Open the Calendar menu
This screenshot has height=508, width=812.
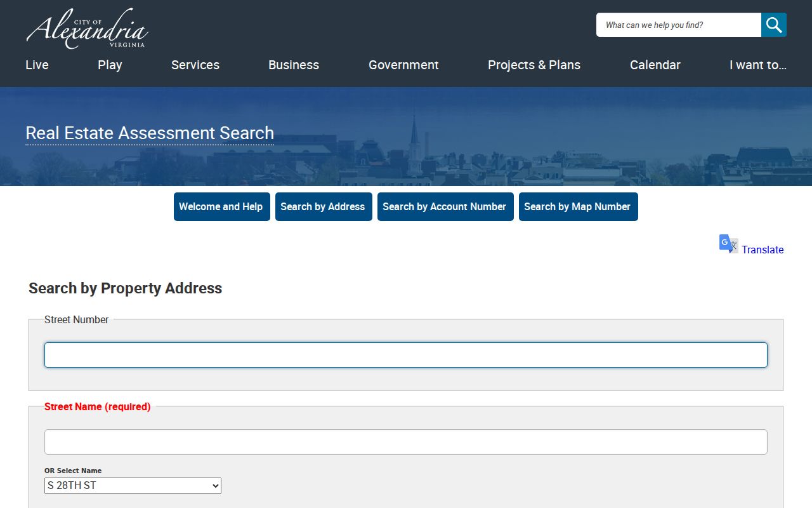[655, 65]
